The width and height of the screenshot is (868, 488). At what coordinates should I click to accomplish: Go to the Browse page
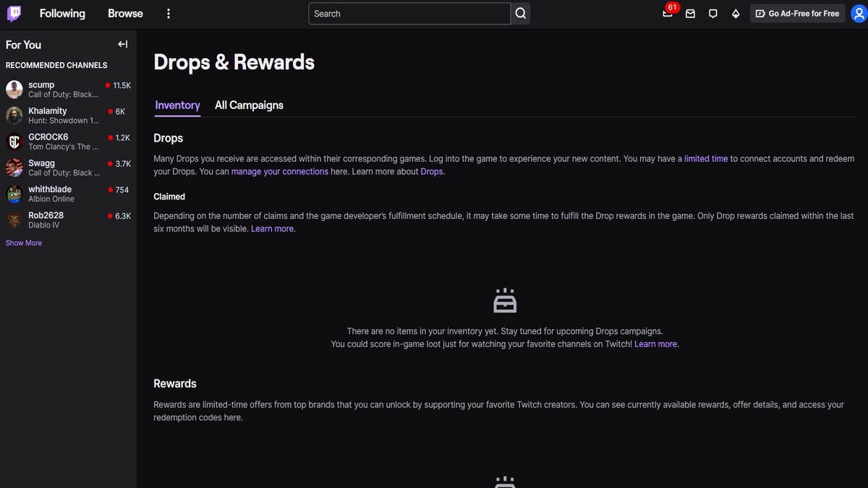point(125,14)
